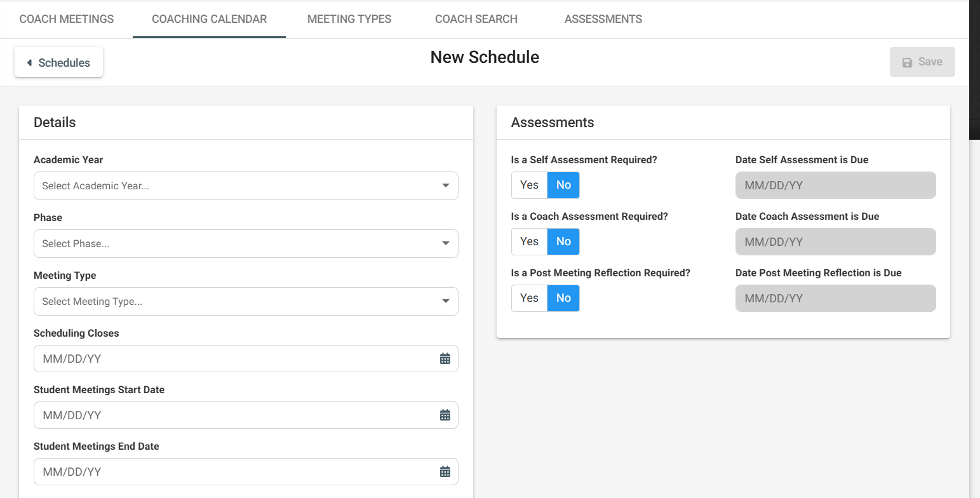Image resolution: width=980 pixels, height=498 pixels.
Task: Select No for Self Assessment Required
Action: pos(563,185)
